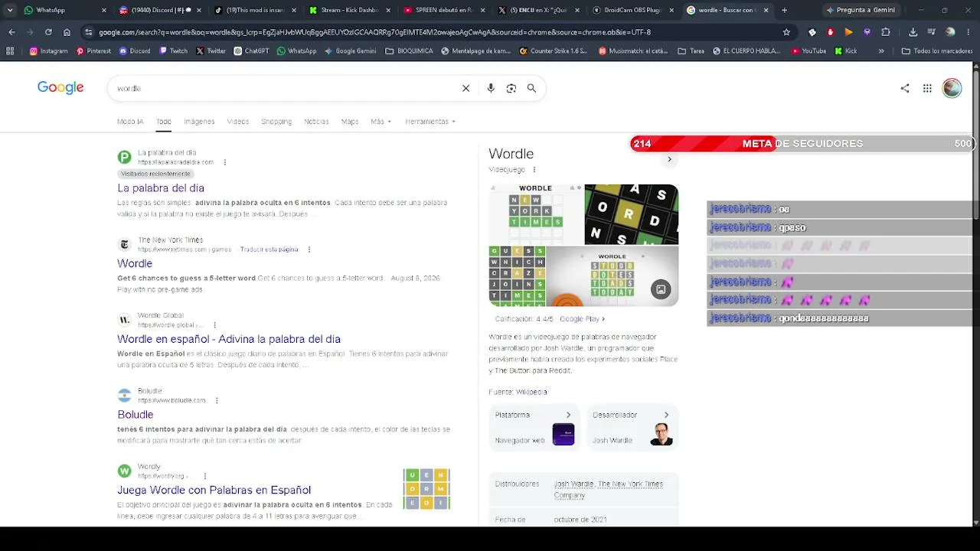Select the Videos search tab
980x551 pixels.
[238, 122]
